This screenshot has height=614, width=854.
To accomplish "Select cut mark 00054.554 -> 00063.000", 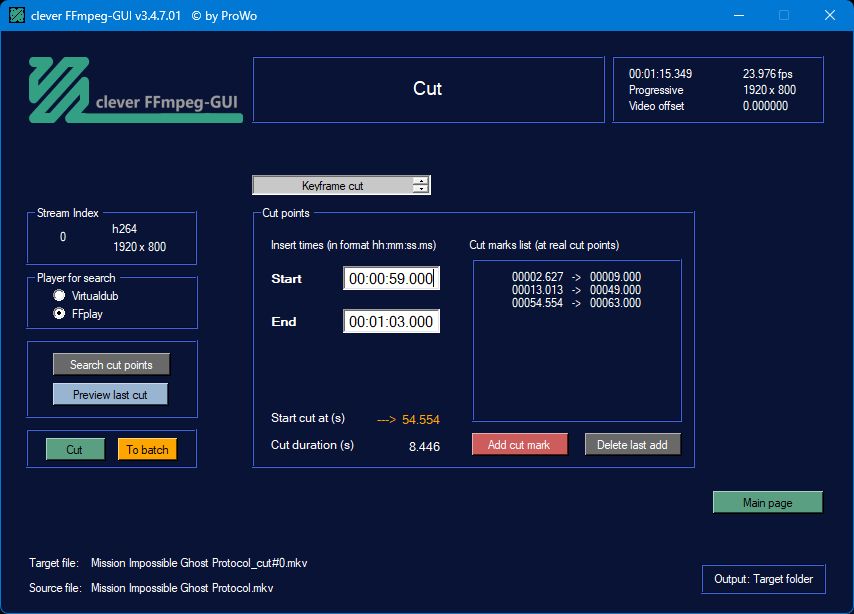I will (576, 303).
